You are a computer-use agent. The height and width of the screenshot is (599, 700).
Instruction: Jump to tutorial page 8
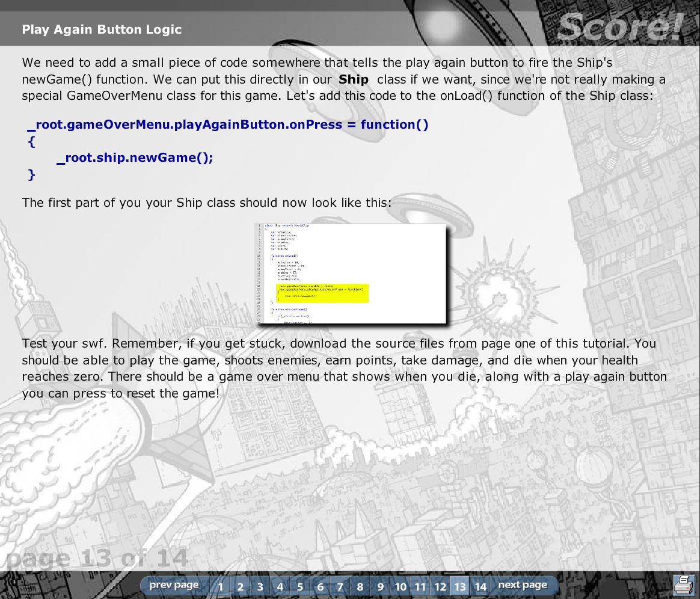click(x=360, y=586)
